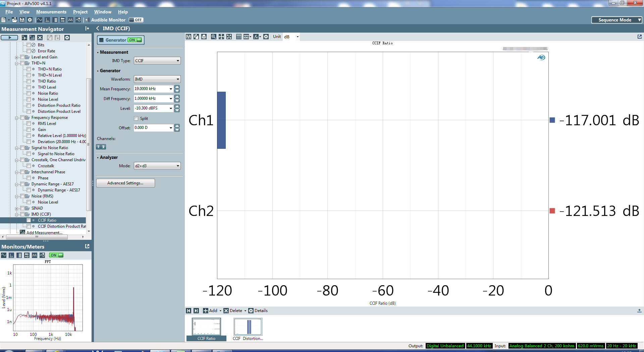
Task: Turn on the Audible Monitor switch
Action: point(136,20)
